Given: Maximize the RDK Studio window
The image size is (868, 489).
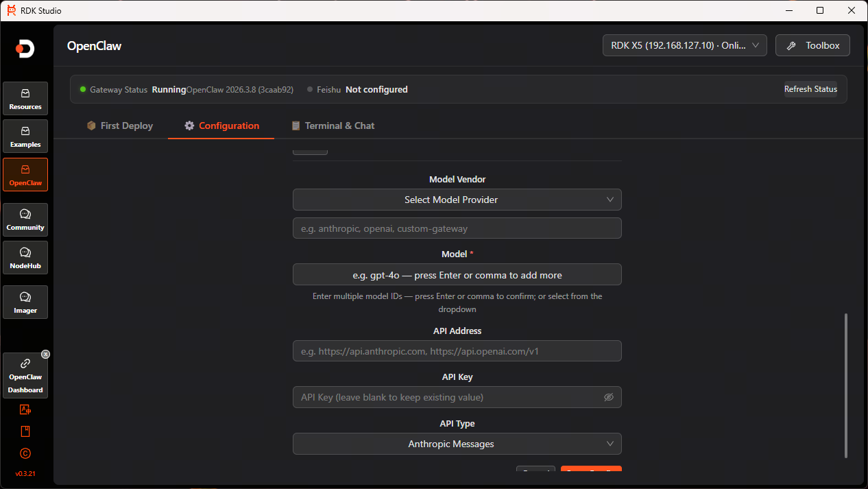Looking at the screenshot, I should pyautogui.click(x=820, y=10).
